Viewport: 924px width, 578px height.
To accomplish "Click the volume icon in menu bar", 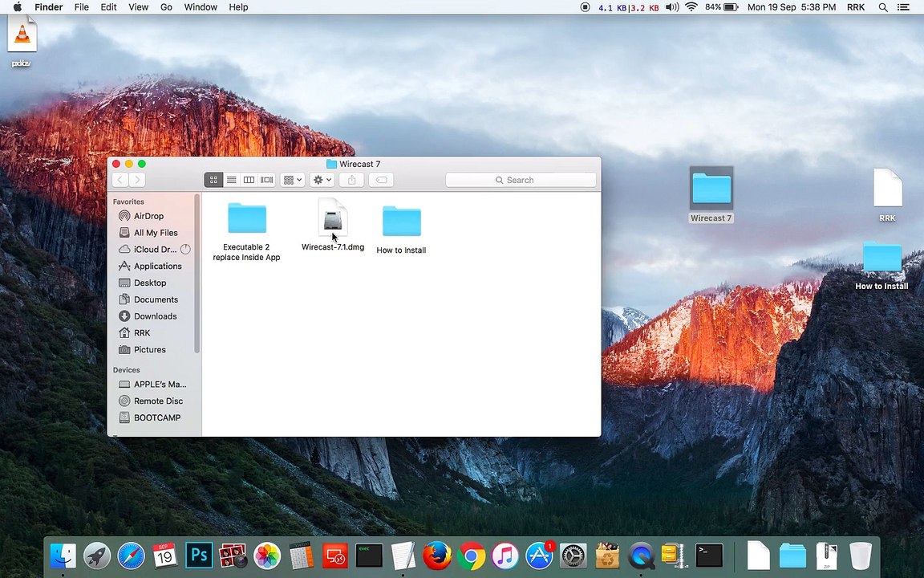I will pyautogui.click(x=672, y=7).
